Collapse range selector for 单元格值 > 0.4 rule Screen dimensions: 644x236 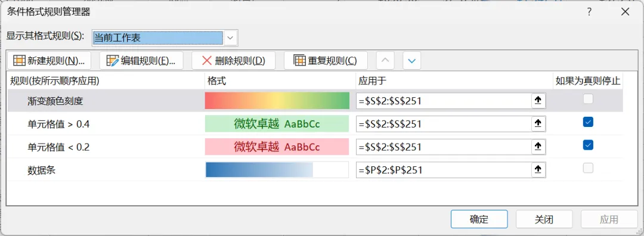tap(538, 124)
